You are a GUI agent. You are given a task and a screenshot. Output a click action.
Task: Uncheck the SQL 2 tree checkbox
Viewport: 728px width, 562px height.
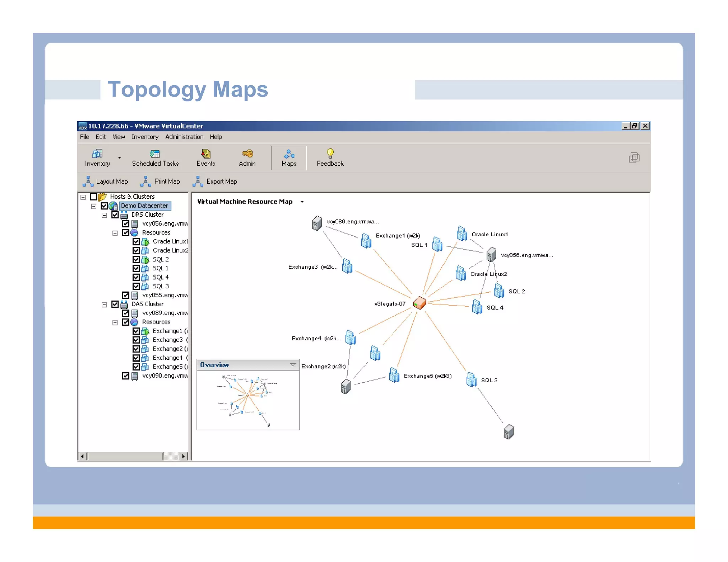(x=136, y=259)
